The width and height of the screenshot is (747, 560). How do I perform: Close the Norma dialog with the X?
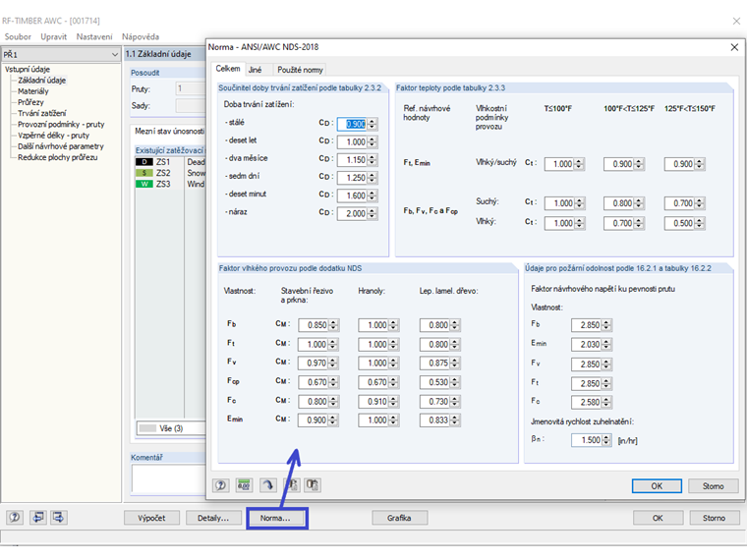pyautogui.click(x=734, y=47)
